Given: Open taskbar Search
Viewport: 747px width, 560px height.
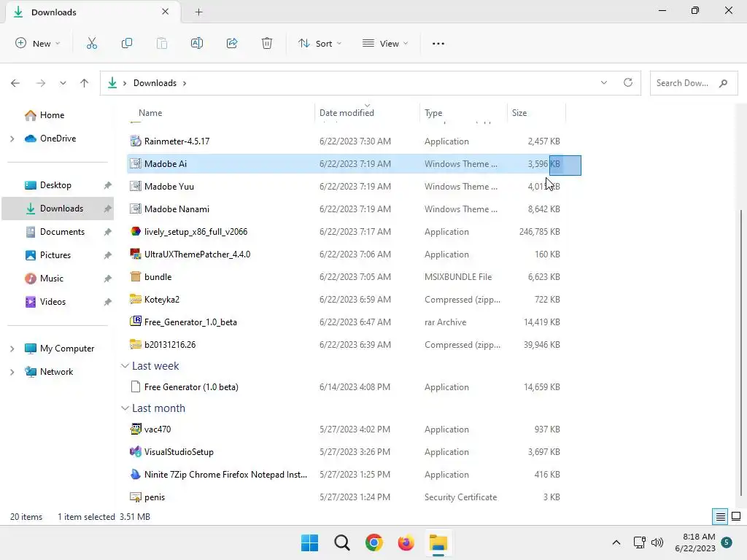Looking at the screenshot, I should 341,542.
